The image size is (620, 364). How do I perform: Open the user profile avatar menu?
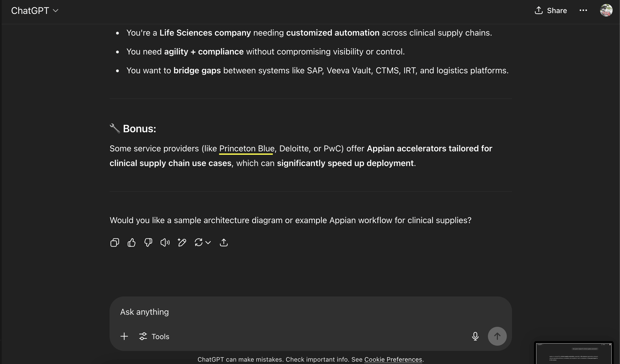(x=606, y=10)
